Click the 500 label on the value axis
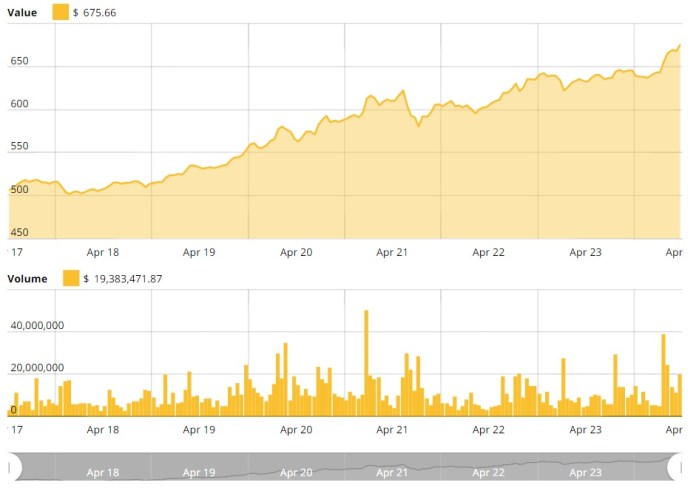696x488 pixels. tap(20, 190)
